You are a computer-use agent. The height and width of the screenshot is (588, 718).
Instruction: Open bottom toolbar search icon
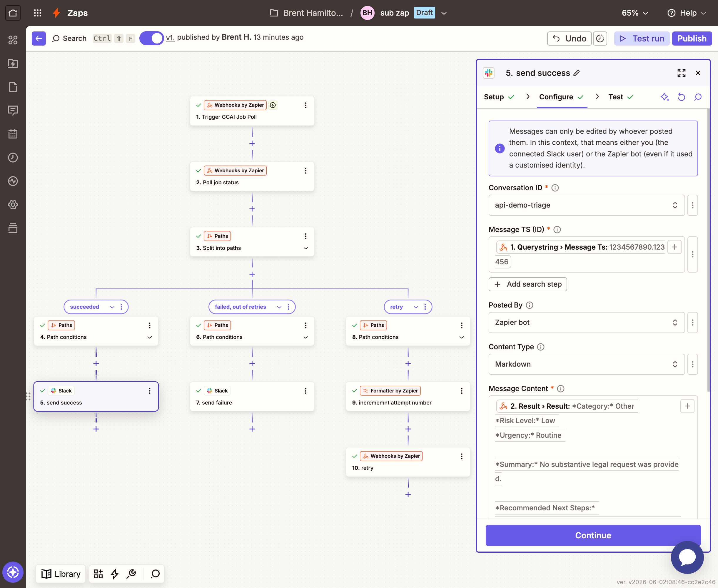pos(155,574)
